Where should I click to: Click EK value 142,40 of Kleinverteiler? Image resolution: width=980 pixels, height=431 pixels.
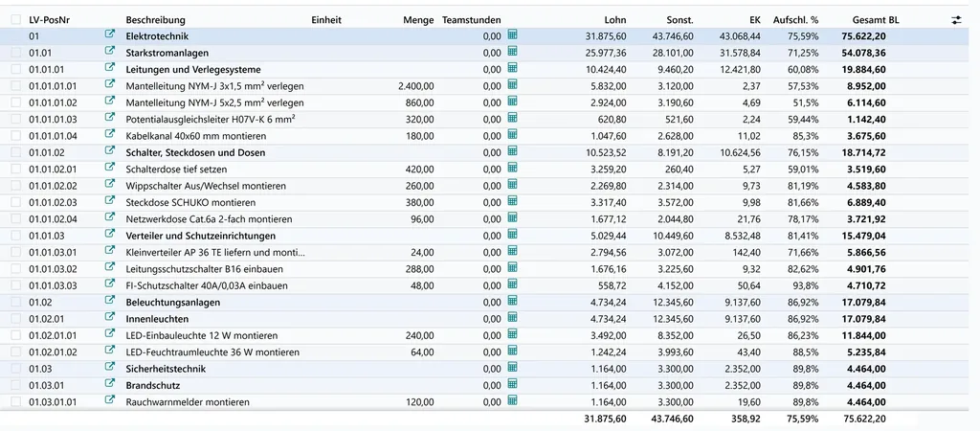click(747, 252)
